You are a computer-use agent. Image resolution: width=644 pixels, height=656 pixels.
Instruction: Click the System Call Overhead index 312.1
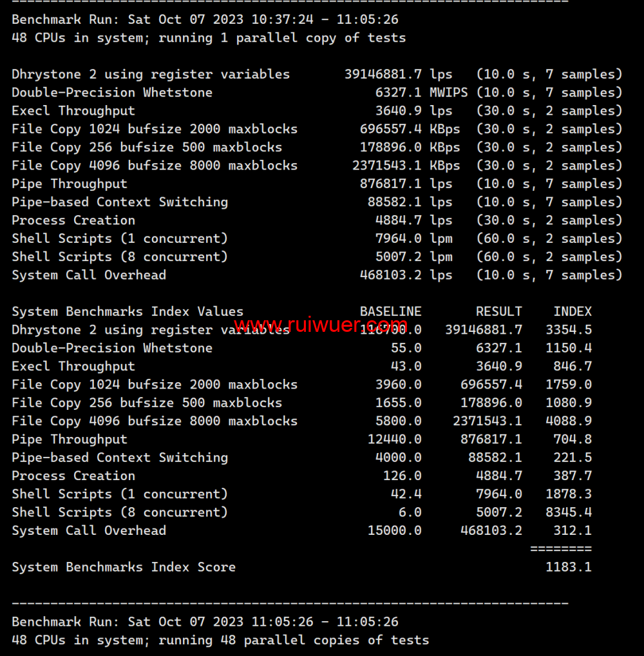click(x=572, y=530)
